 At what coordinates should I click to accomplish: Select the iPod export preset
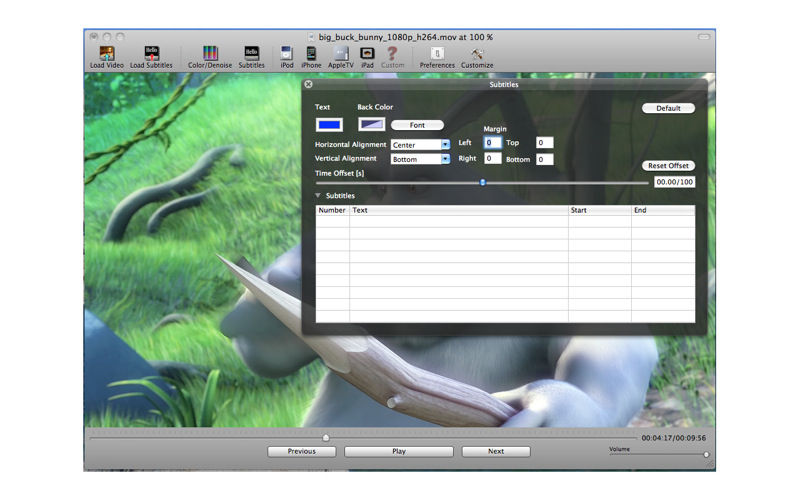[287, 57]
